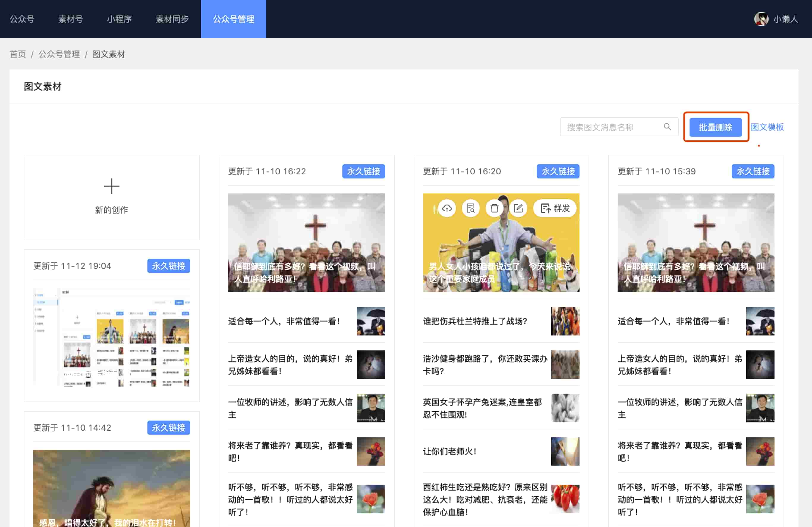Click 新的创作 label

[111, 210]
